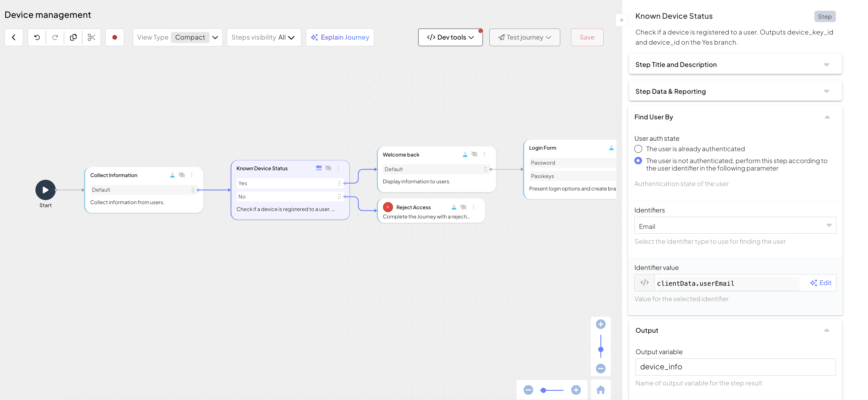Click drag handle on Welcome back Default

pyautogui.click(x=485, y=169)
